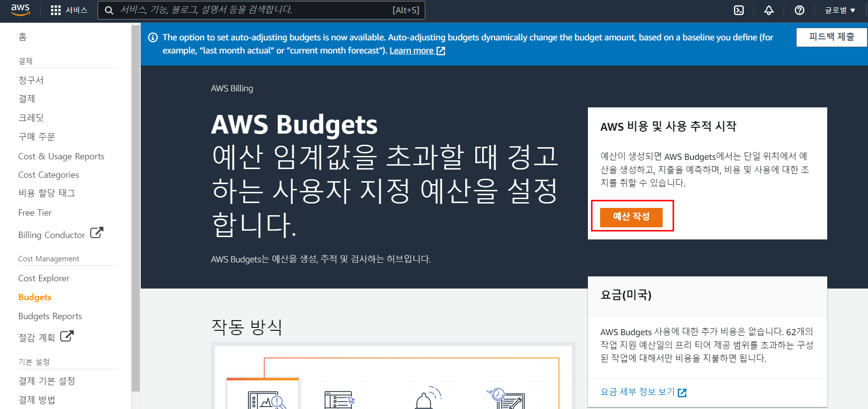Click the 요금(미국) card heading
This screenshot has height=409, width=868.
pyautogui.click(x=626, y=295)
